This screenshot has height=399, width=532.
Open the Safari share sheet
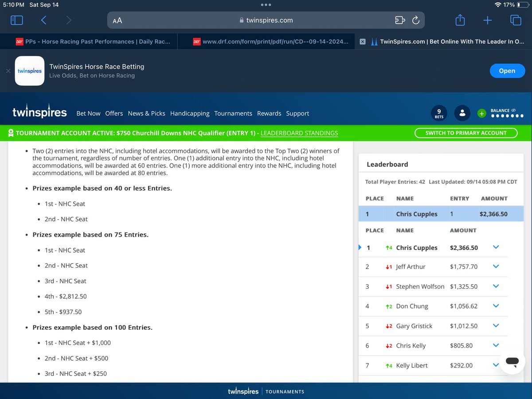[x=460, y=20]
